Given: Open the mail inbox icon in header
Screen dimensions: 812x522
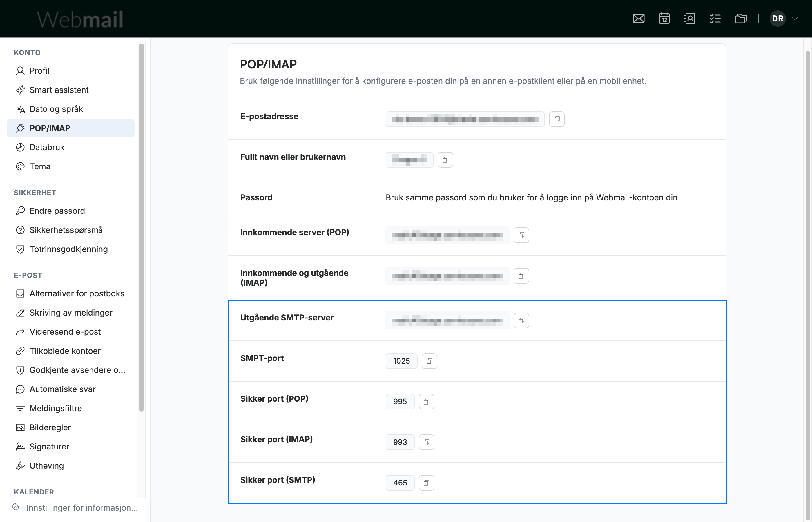Looking at the screenshot, I should coord(639,19).
